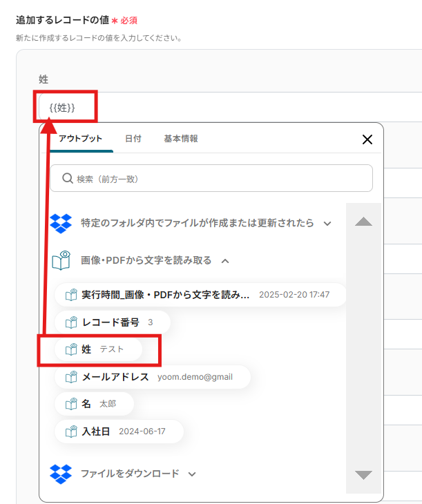422x504 pixels.
Task: Click the Dropbox icon beside 特定のフォルダ内でファイルが作成または更新されたら
Action: pyautogui.click(x=61, y=224)
